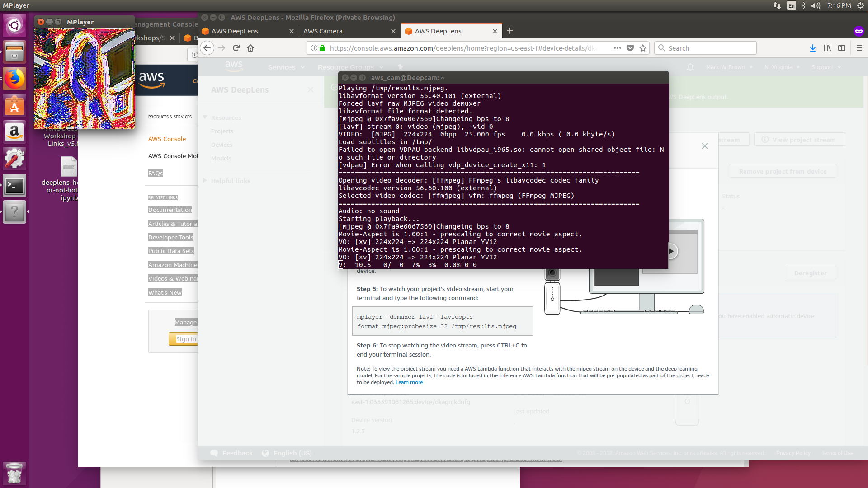Open System Settings wrench icon
Viewport: 868px width, 488px height.
click(14, 159)
